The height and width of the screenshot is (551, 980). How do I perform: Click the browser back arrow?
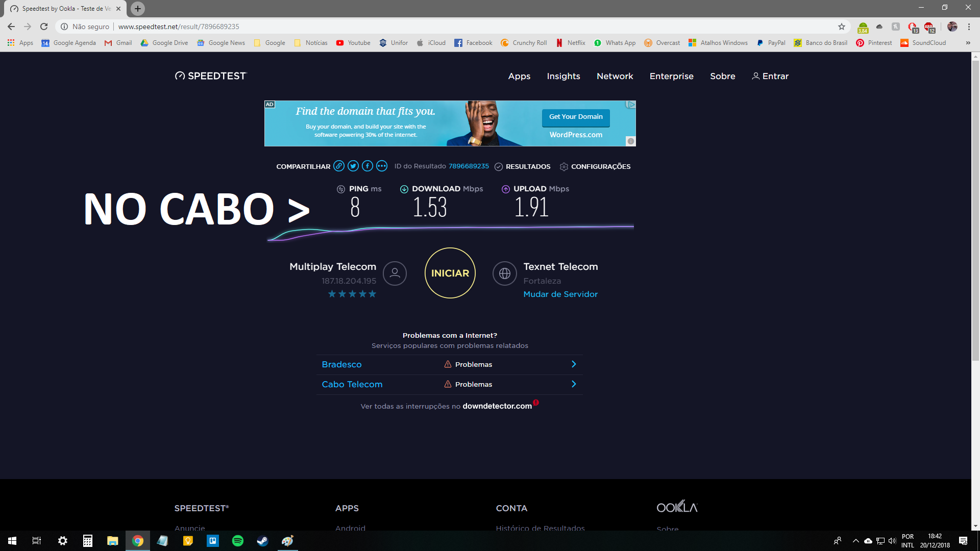click(x=11, y=27)
